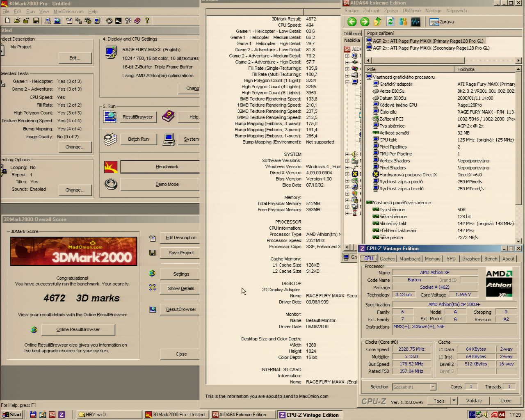Click the Zpráva report button in AIDA64 toolbar
Screen dimensions: 525x420
click(x=442, y=22)
